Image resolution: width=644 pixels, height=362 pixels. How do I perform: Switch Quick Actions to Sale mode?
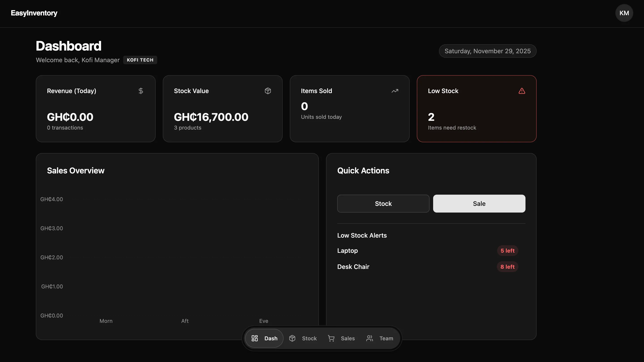(479, 203)
